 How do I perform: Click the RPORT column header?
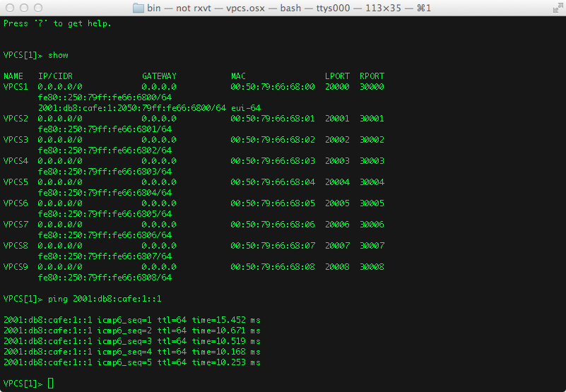tap(372, 76)
